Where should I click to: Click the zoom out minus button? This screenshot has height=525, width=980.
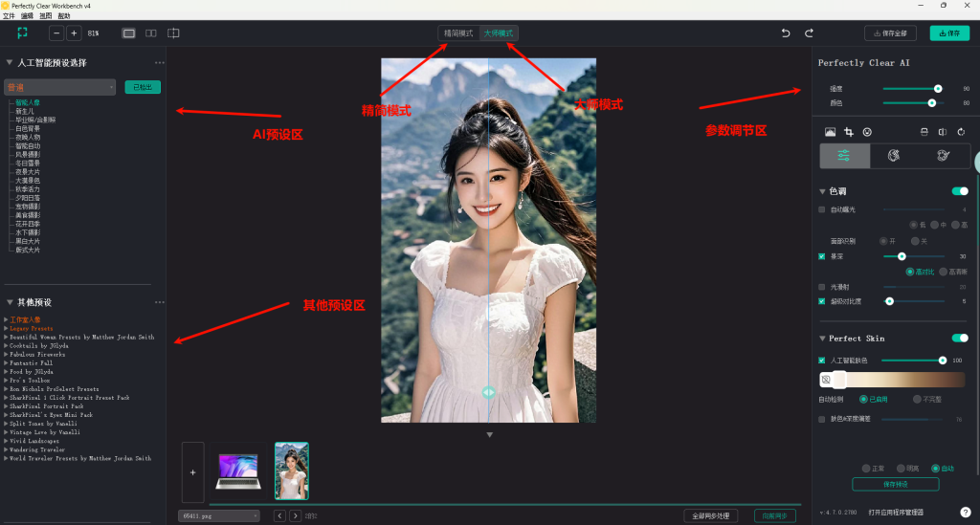pos(55,33)
